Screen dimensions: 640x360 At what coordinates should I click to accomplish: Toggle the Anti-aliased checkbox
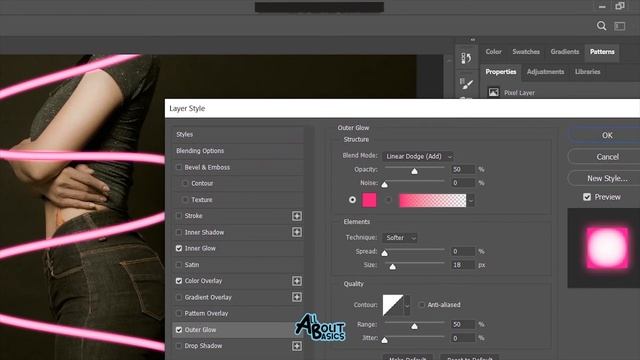click(422, 305)
